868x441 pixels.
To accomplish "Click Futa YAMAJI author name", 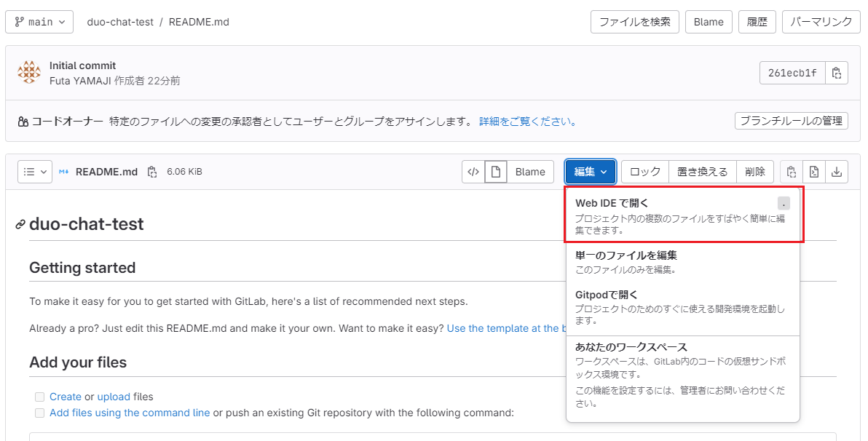I will (80, 81).
